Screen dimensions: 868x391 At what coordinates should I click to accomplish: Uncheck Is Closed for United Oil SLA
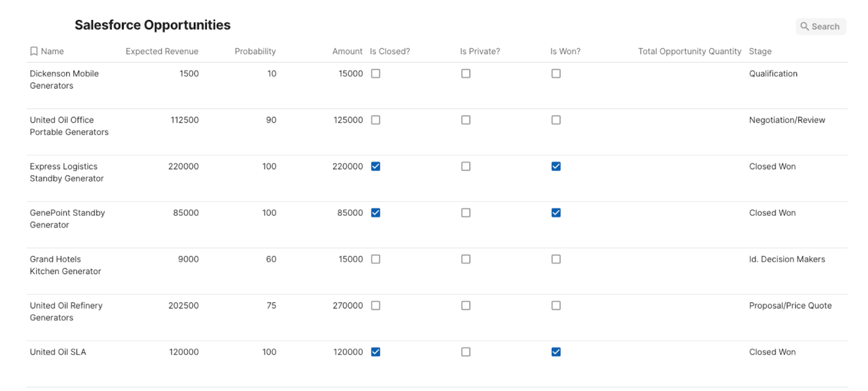coord(375,352)
